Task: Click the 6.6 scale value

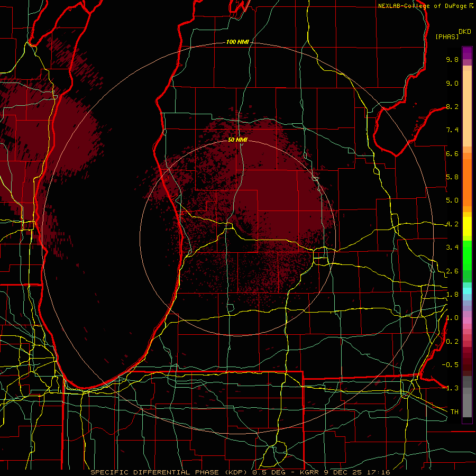Action: coord(452,153)
